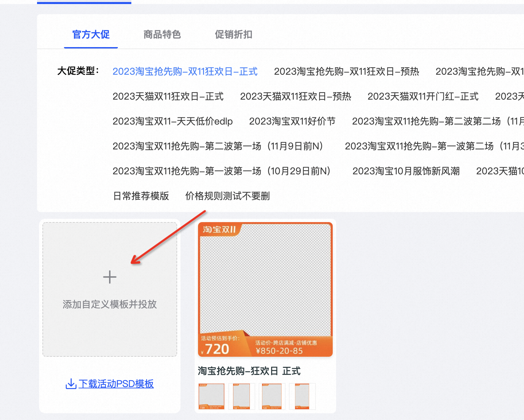Screen dimensions: 524x420
Task: Click 添加自定义模板并投放 text
Action: click(110, 304)
